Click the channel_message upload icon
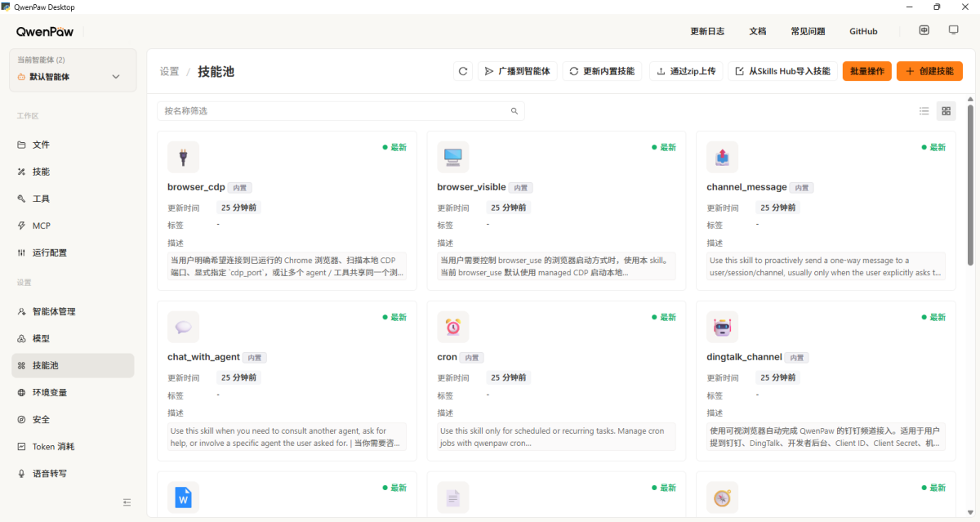 pos(722,157)
